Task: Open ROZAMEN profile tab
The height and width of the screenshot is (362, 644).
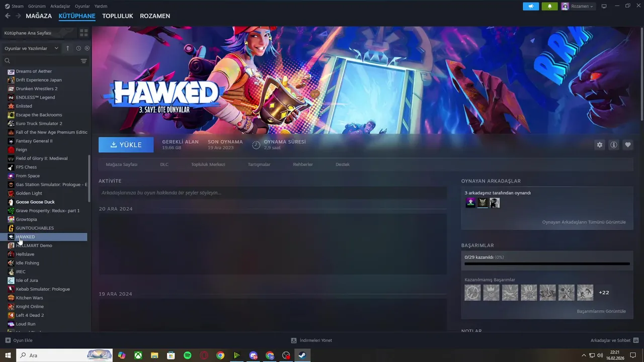Action: (x=155, y=16)
